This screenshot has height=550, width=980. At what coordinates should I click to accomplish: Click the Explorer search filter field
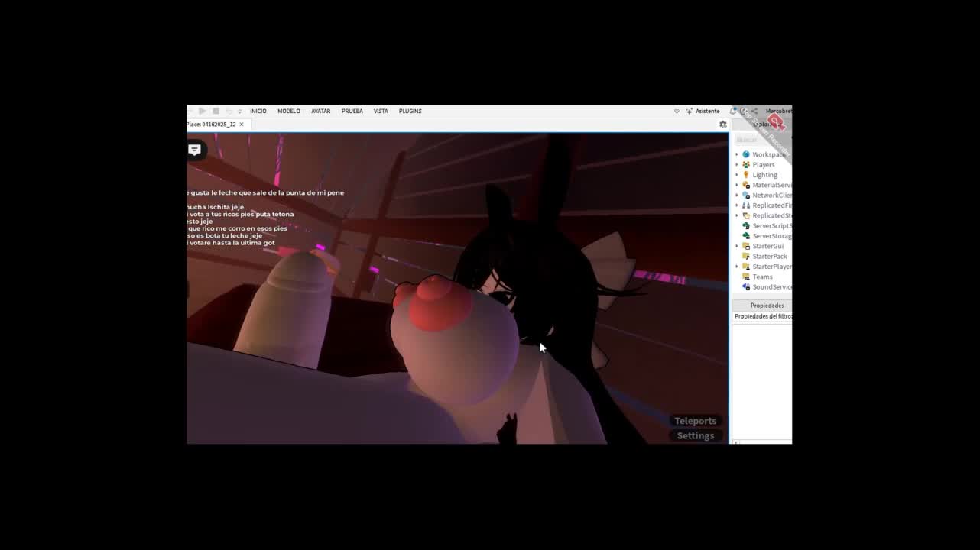pyautogui.click(x=761, y=140)
